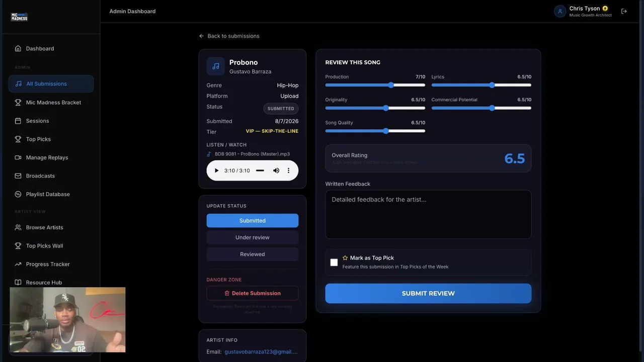Open Progress Tracker page
Image resolution: width=644 pixels, height=362 pixels.
pos(51,264)
